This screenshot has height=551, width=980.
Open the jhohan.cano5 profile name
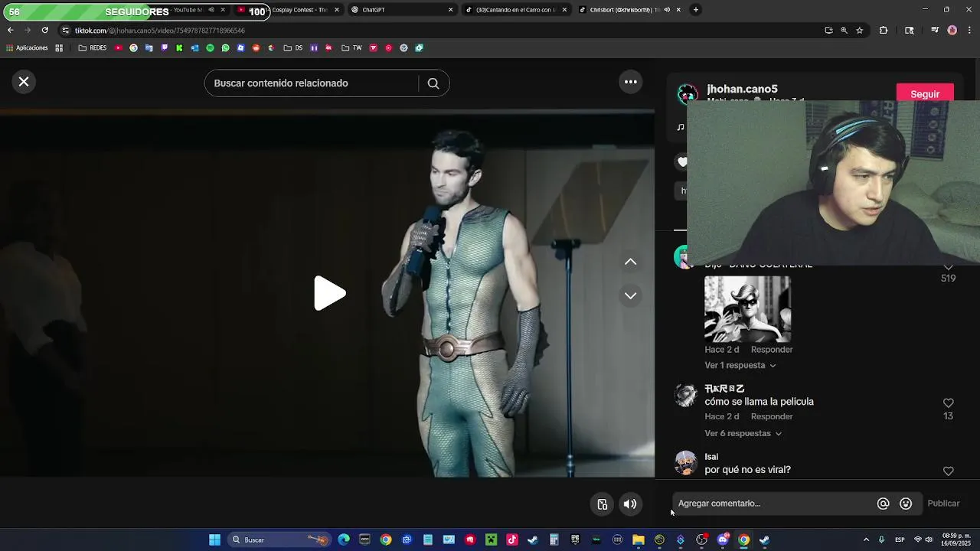[x=742, y=89]
